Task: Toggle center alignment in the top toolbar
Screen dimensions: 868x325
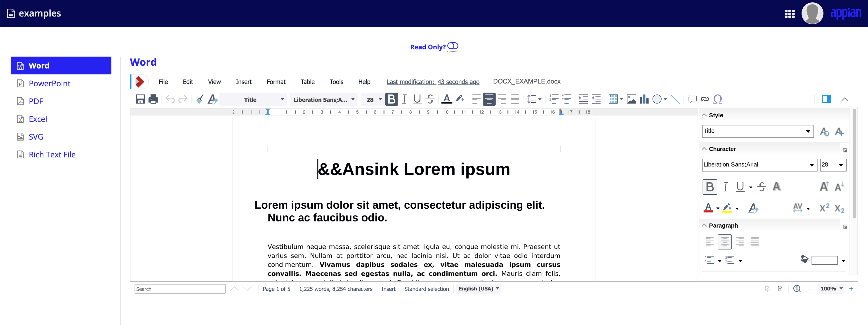Action: pos(489,99)
